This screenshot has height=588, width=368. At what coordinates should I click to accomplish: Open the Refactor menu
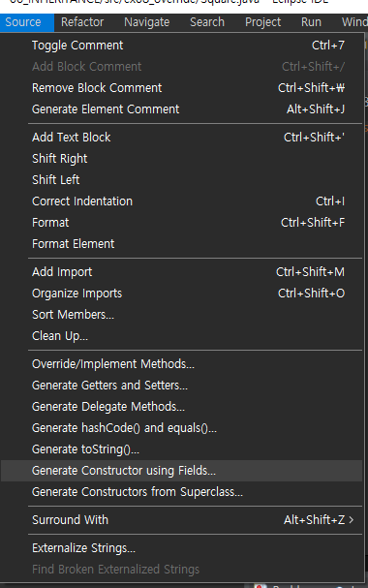(x=82, y=22)
